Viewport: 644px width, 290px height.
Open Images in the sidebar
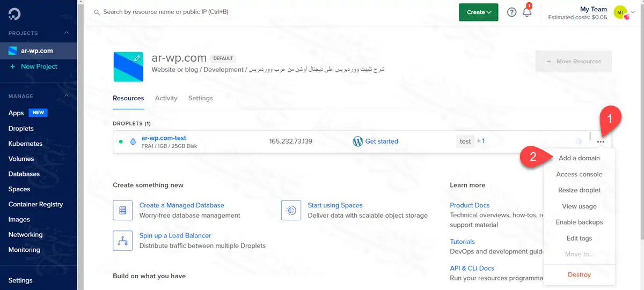19,220
